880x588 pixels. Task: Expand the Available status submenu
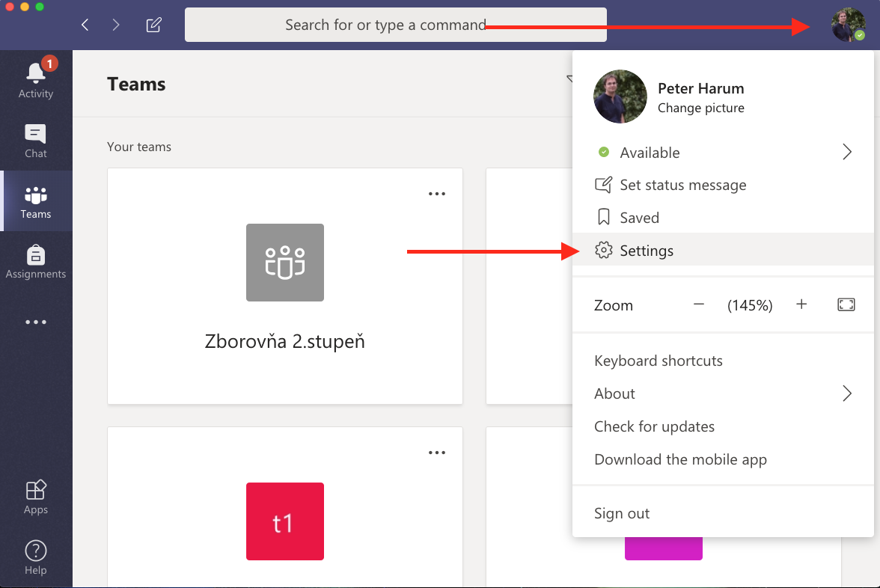click(x=846, y=153)
